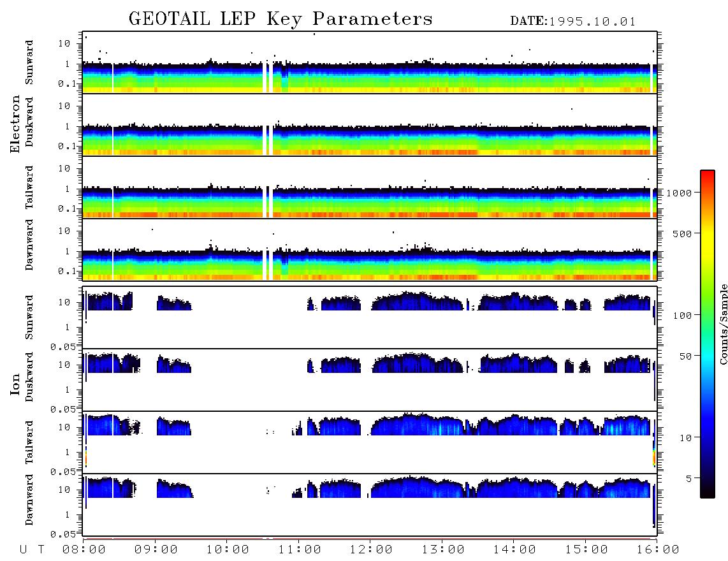Viewport: 728px width, 561px height.
Task: Select the Electron Dawnward panel label
Action: pyautogui.click(x=29, y=245)
